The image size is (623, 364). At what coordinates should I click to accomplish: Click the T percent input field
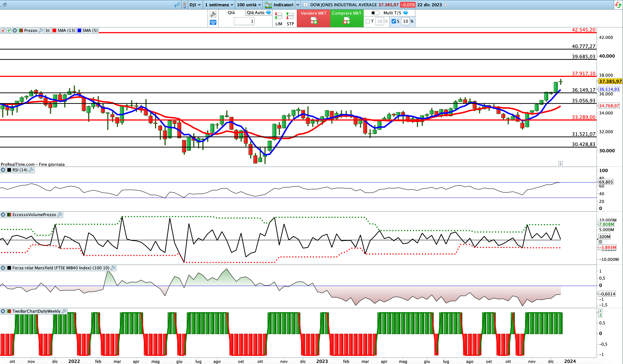pos(380,21)
